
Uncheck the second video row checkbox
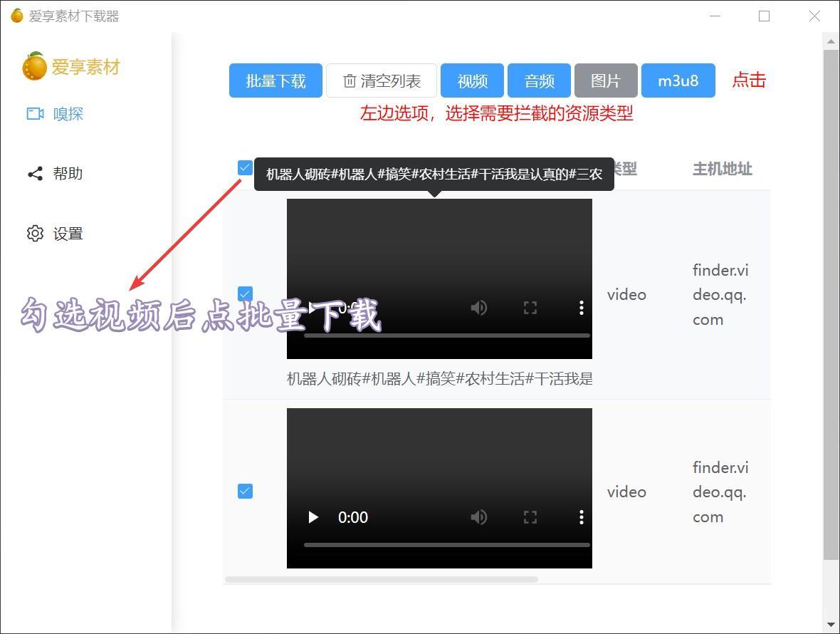(245, 491)
